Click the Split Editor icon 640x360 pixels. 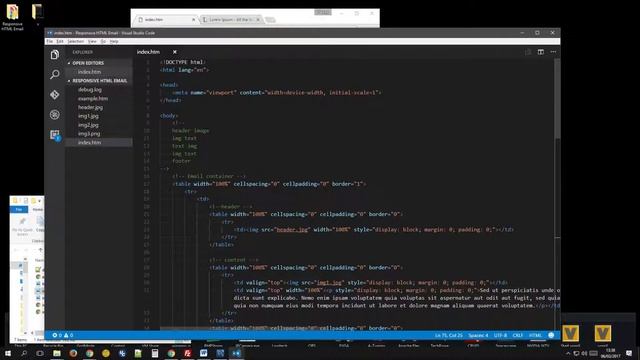pos(540,52)
